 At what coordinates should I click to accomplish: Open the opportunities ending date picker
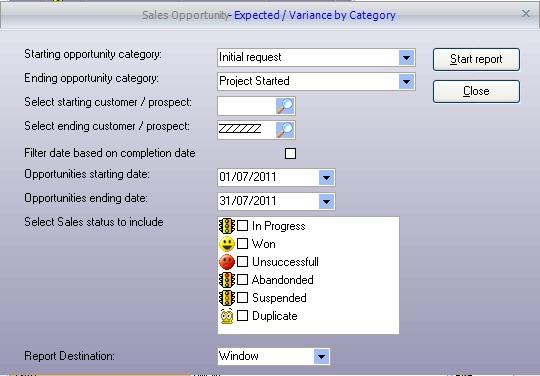coord(326,201)
